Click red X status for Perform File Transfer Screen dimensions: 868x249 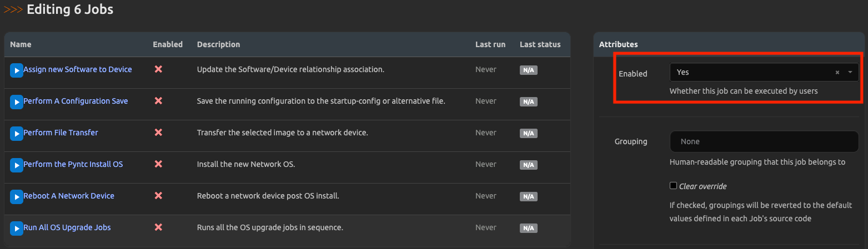pyautogui.click(x=158, y=133)
